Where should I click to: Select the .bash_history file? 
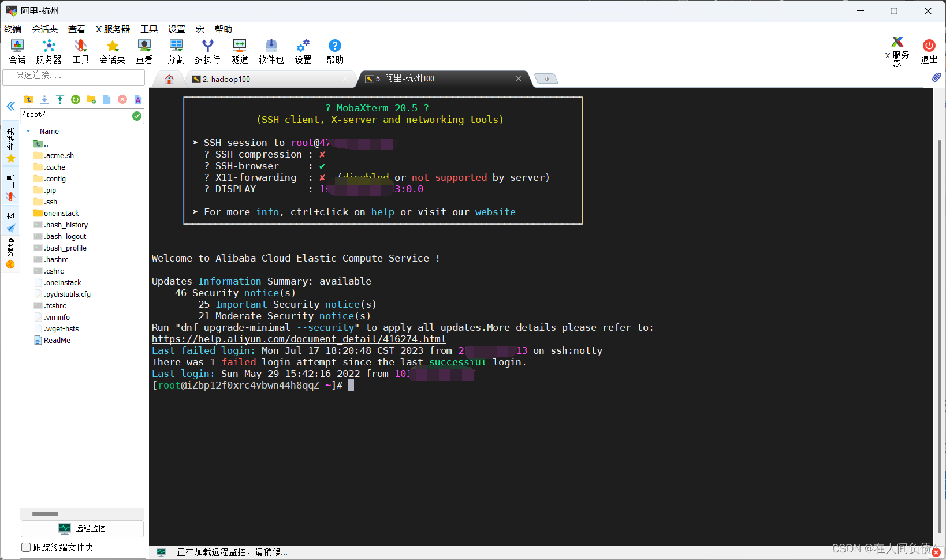61,225
